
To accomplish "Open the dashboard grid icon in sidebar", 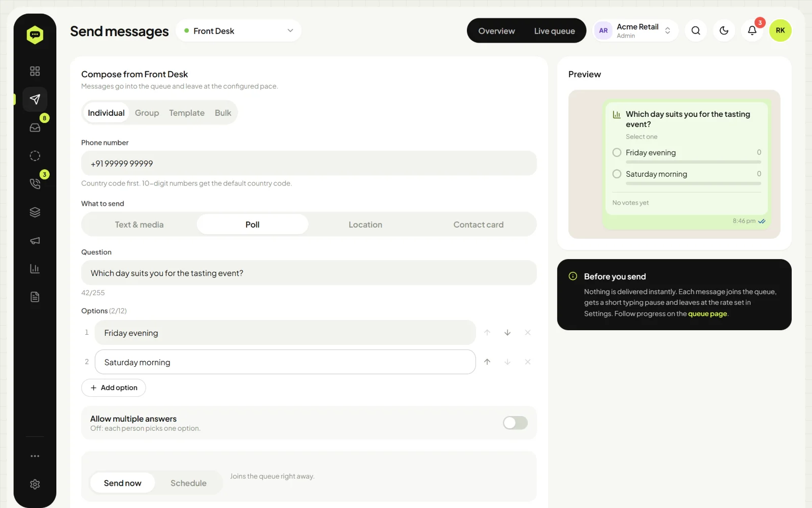I will pos(35,71).
